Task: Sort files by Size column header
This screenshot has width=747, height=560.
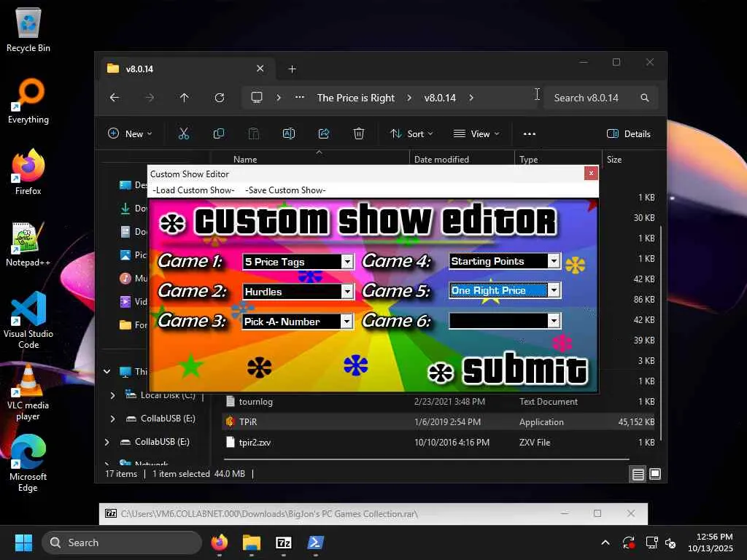Action: [614, 160]
